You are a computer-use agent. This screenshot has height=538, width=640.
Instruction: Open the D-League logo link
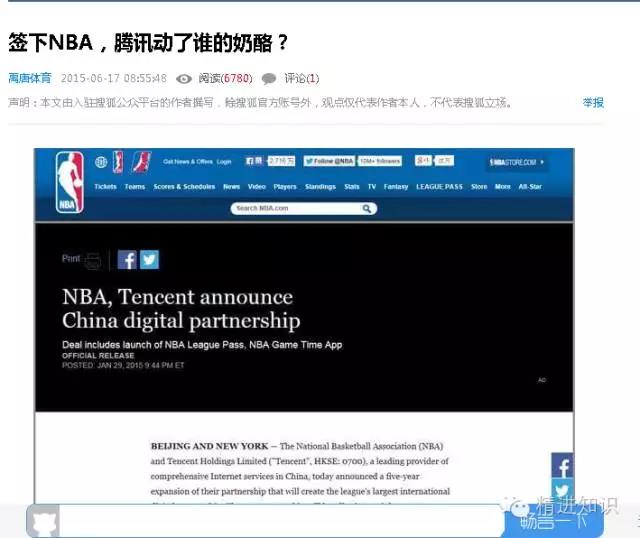(141, 162)
